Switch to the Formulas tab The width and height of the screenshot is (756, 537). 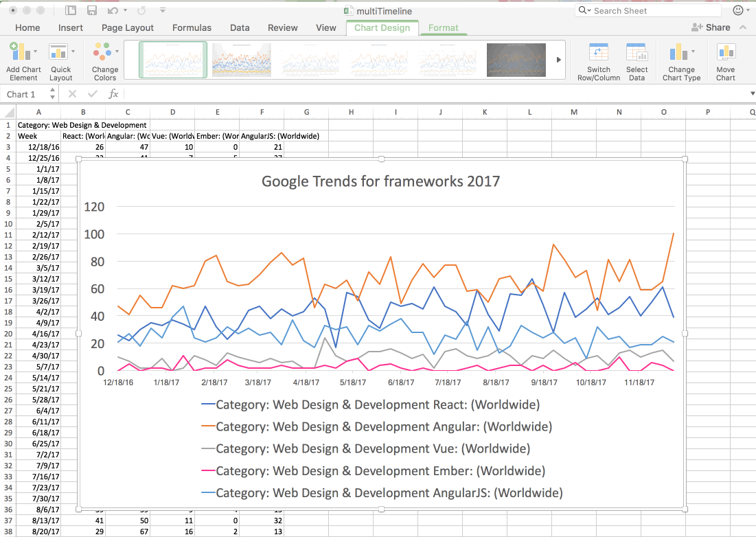click(192, 28)
